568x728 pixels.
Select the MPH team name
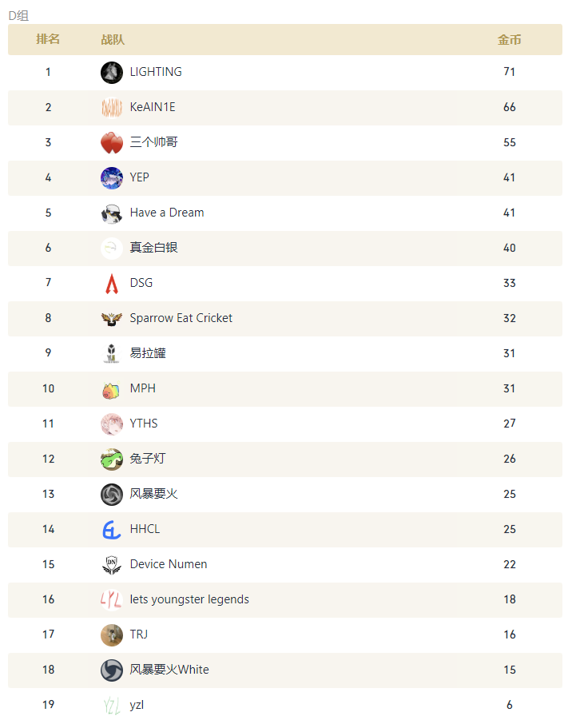click(143, 388)
